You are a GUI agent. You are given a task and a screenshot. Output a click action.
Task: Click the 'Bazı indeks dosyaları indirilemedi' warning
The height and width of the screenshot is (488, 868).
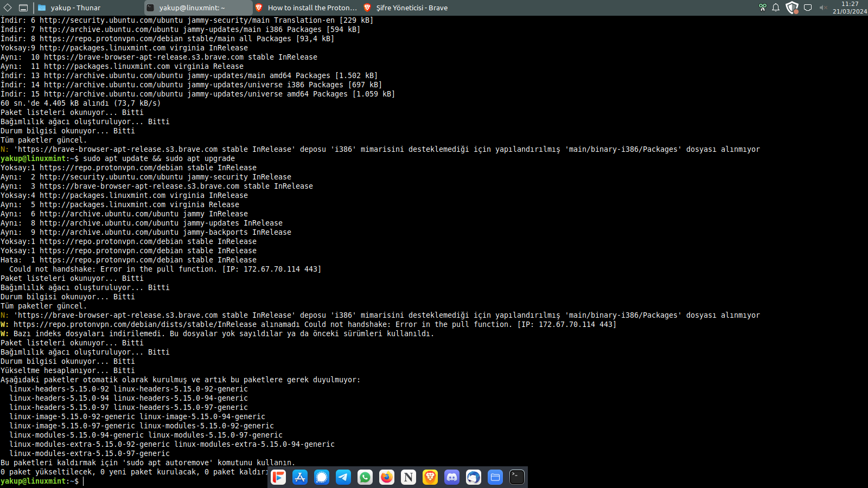click(218, 333)
